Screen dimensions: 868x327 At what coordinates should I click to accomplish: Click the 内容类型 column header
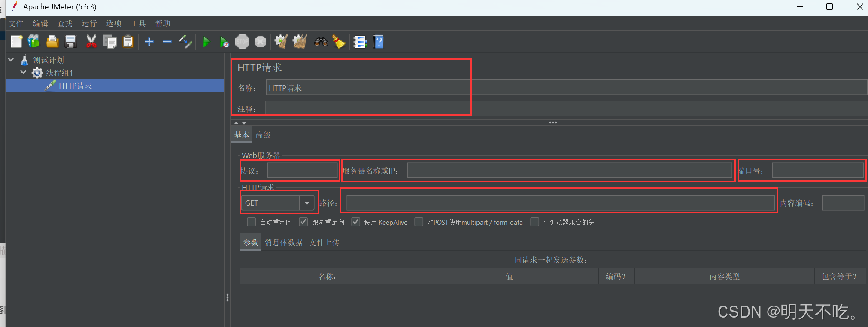point(725,276)
